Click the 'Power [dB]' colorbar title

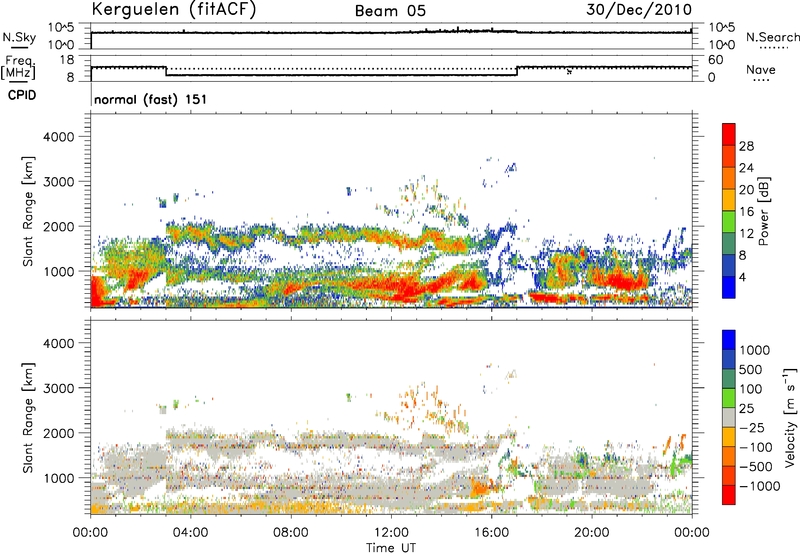coord(764,211)
